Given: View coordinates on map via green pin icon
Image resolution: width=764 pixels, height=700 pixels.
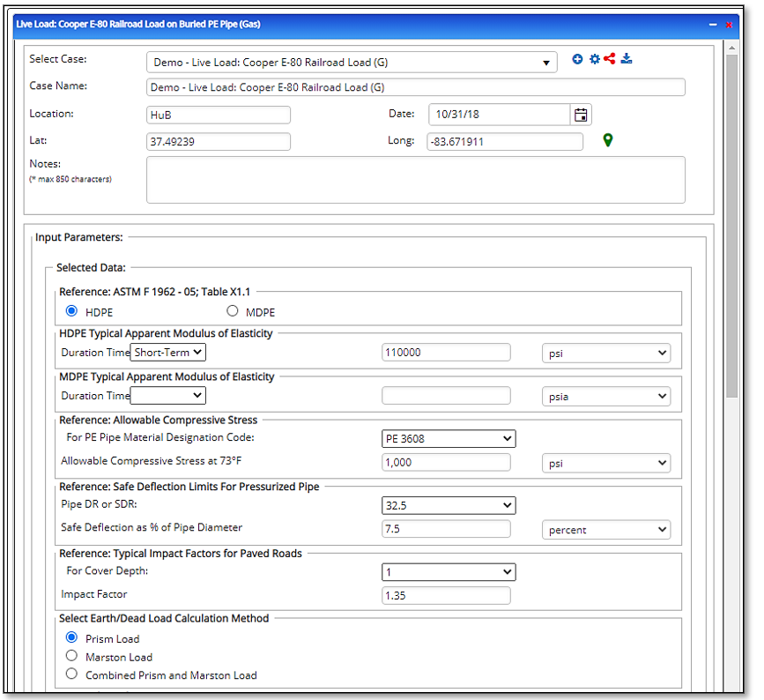Looking at the screenshot, I should (x=607, y=139).
